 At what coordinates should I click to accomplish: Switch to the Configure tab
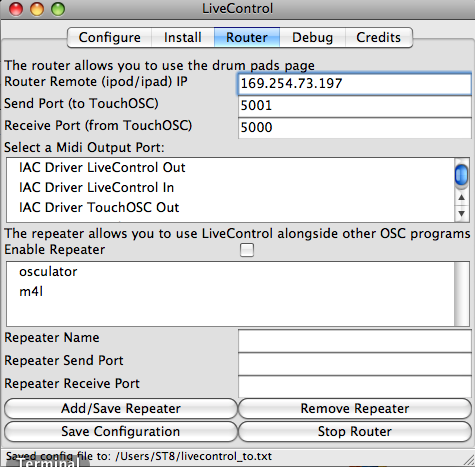click(110, 37)
